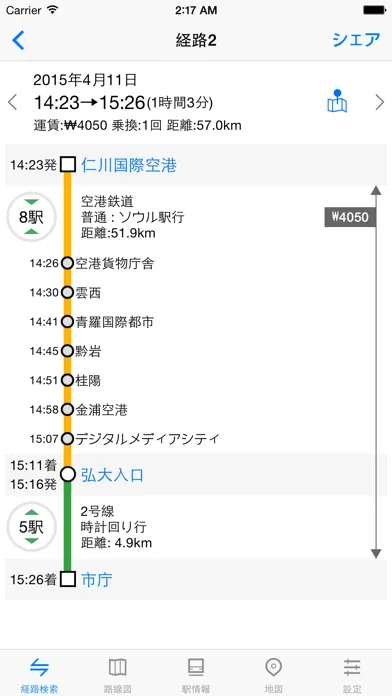Go back using the top-left arrow
The height and width of the screenshot is (696, 392).
point(19,40)
